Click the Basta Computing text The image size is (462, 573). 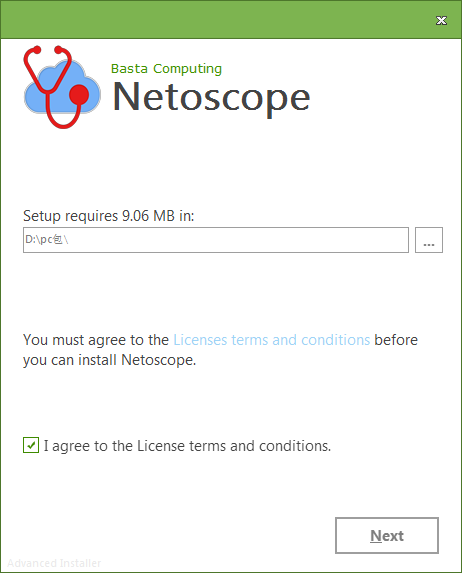coord(166,69)
